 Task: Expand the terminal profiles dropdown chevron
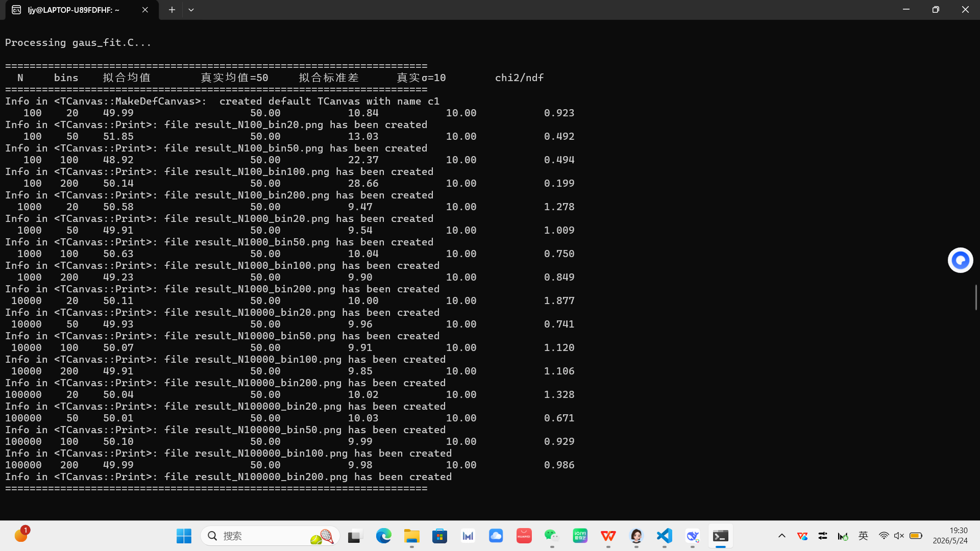point(191,10)
